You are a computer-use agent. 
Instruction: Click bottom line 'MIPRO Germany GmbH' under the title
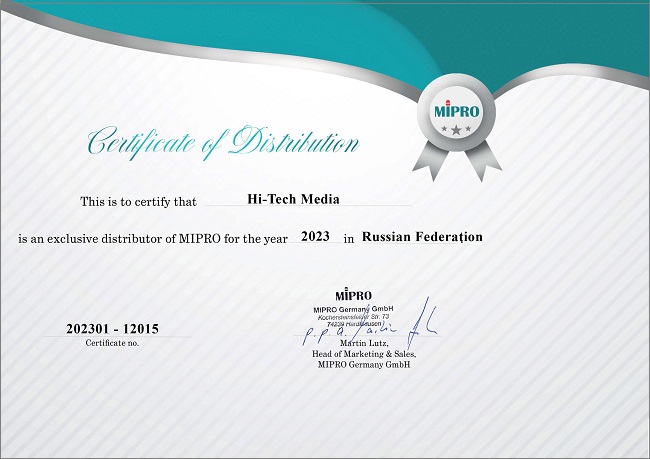coord(364,364)
